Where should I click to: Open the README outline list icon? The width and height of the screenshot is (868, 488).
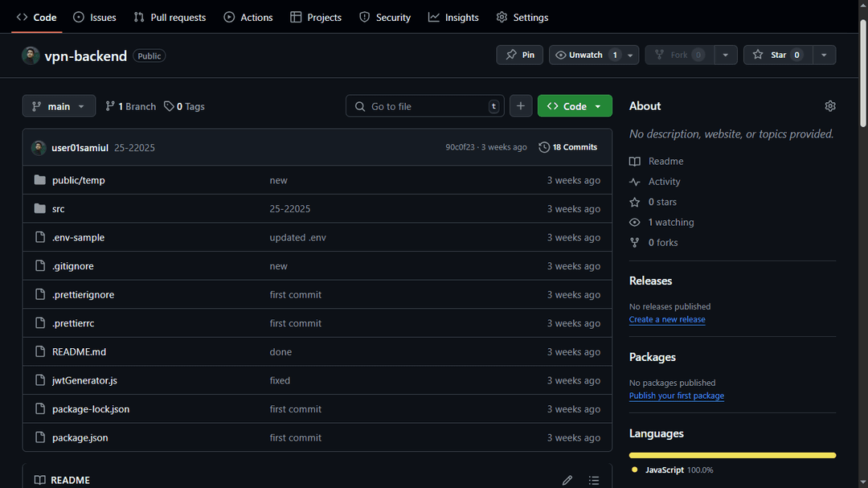[x=594, y=480]
